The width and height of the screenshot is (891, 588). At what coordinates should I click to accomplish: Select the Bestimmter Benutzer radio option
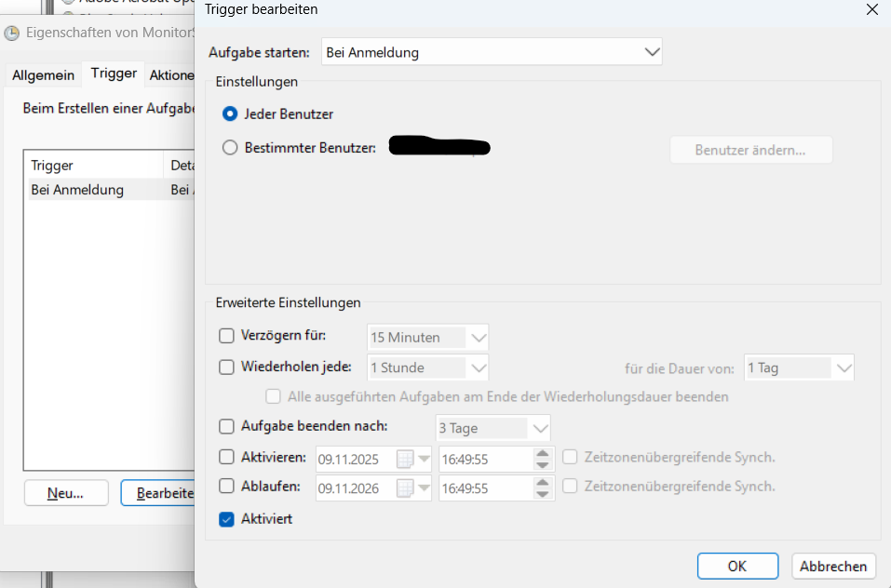pyautogui.click(x=230, y=147)
